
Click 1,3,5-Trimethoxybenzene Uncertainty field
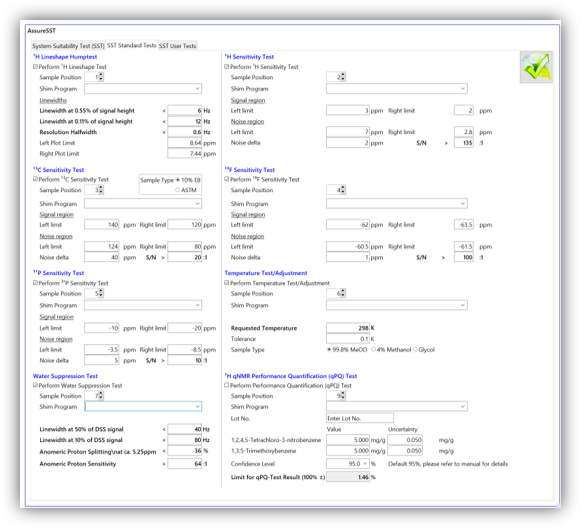tap(405, 451)
